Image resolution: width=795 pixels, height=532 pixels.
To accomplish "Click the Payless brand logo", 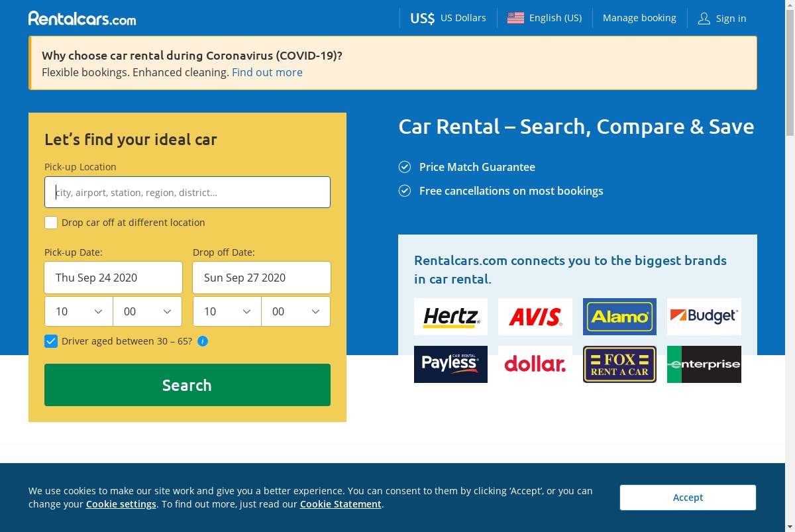I will pyautogui.click(x=450, y=364).
